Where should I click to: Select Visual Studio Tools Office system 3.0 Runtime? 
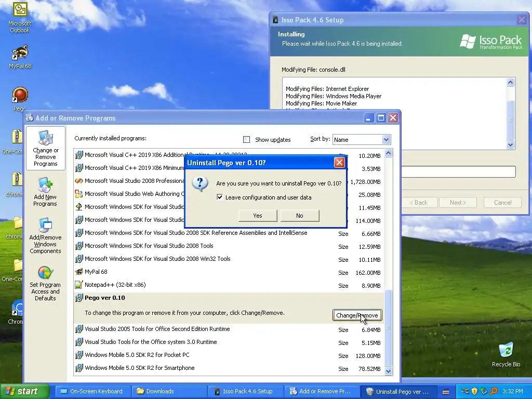pos(229,342)
